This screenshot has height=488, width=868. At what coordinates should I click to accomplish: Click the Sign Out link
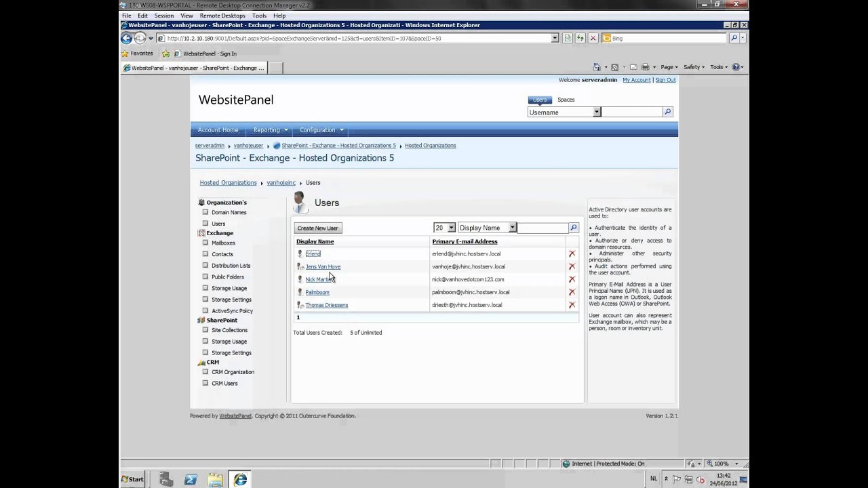665,80
